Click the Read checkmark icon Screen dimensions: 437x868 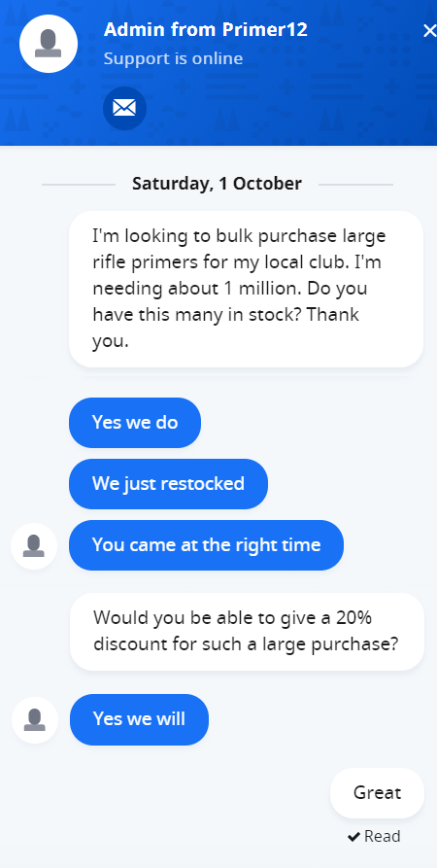tap(353, 837)
